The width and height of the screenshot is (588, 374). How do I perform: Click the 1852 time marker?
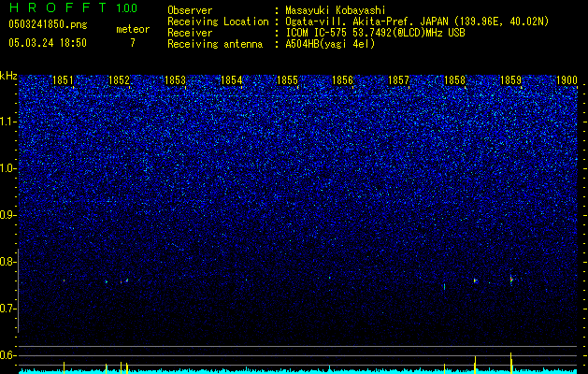119,80
